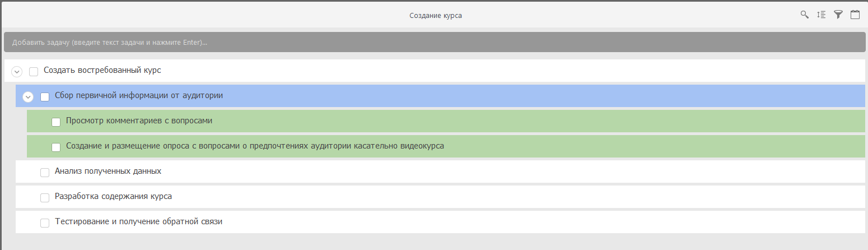Select the green 'Просмотр комментариев с вопросами' row
This screenshot has height=250, width=868.
click(x=446, y=121)
